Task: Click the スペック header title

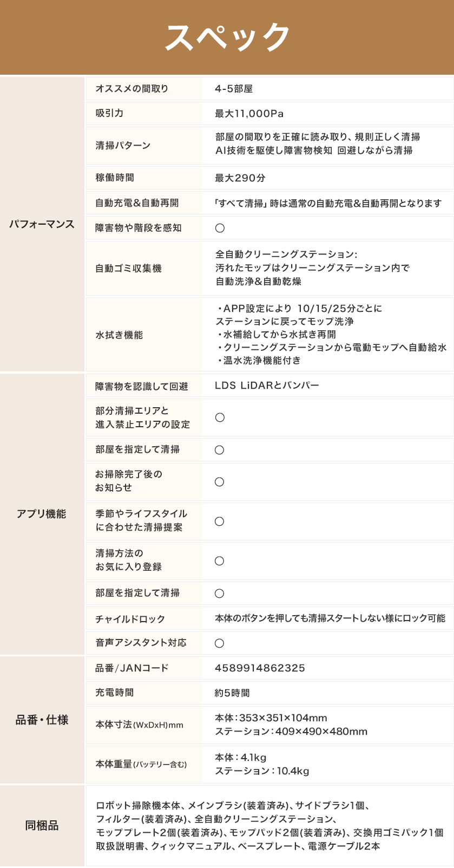Action: pyautogui.click(x=227, y=37)
